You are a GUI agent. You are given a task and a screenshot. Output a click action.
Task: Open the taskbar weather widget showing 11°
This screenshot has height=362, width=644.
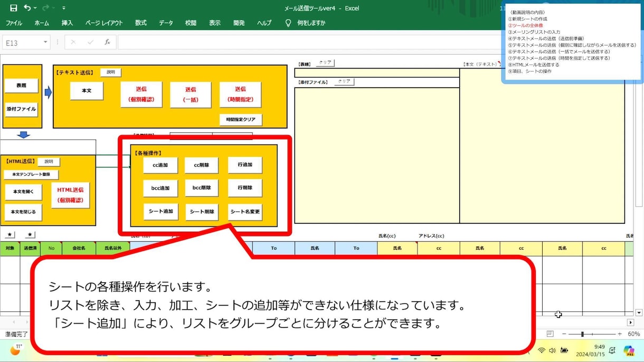(x=16, y=349)
